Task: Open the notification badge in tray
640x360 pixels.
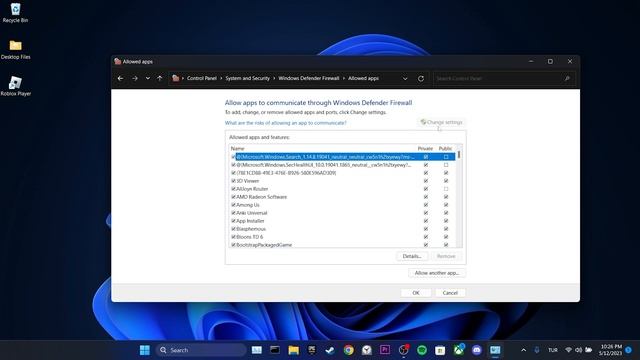Action: pos(629,350)
